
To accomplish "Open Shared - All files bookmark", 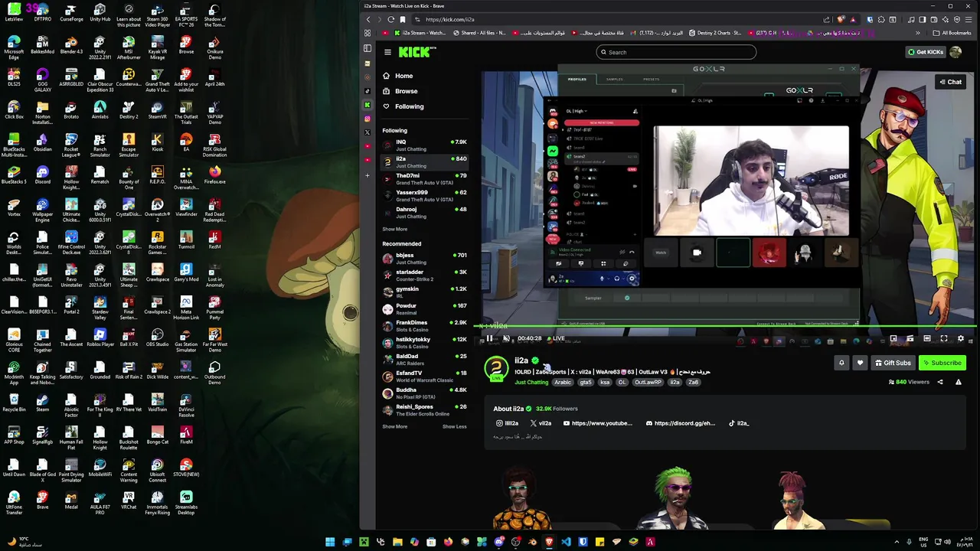I will click(x=479, y=33).
